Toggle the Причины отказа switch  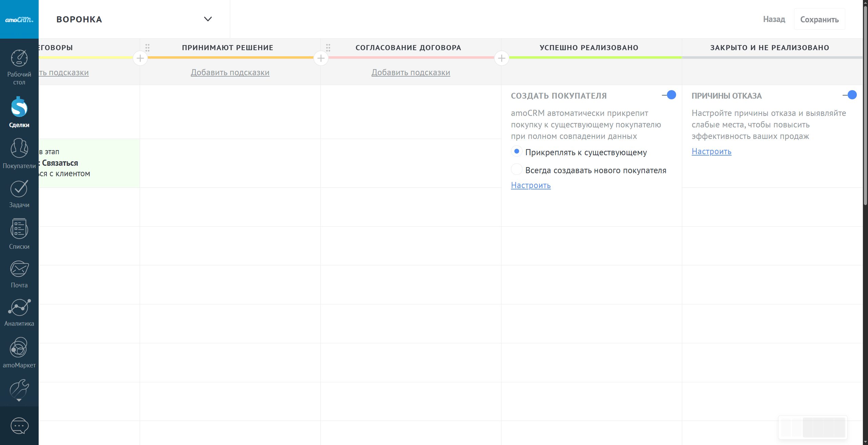[850, 95]
